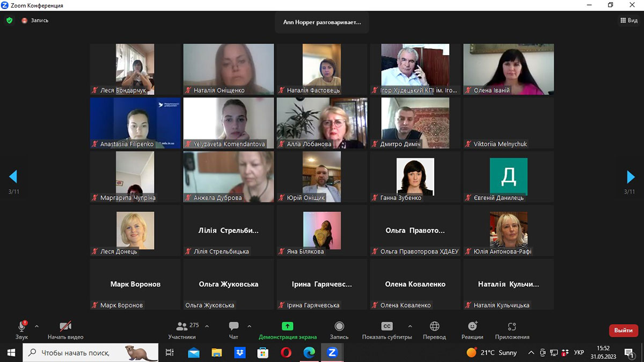Expand the arrow next to Звук

point(36,326)
